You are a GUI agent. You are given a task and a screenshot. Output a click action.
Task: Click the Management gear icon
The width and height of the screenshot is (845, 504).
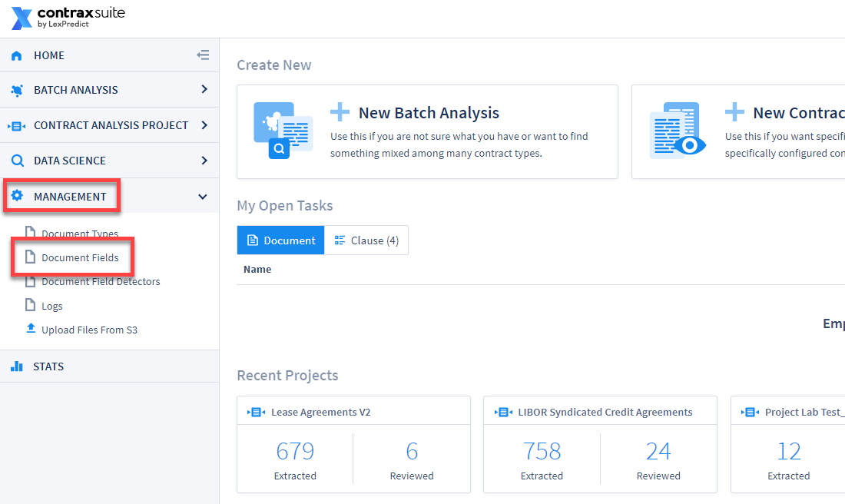pyautogui.click(x=17, y=196)
